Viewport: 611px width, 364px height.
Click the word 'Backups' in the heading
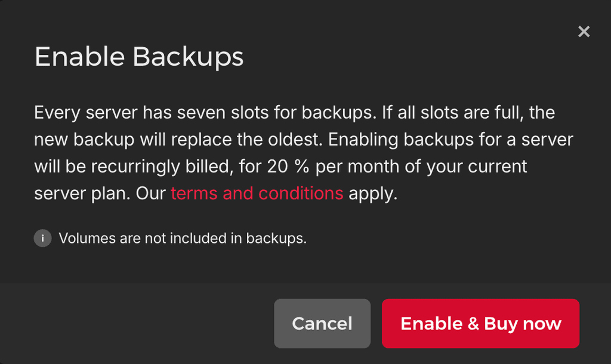pos(188,57)
